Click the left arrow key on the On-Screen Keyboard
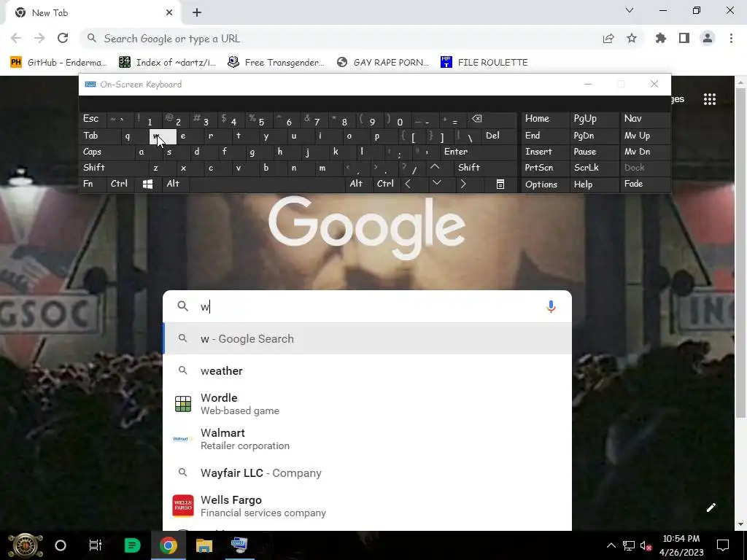The height and width of the screenshot is (560, 747). [x=408, y=184]
